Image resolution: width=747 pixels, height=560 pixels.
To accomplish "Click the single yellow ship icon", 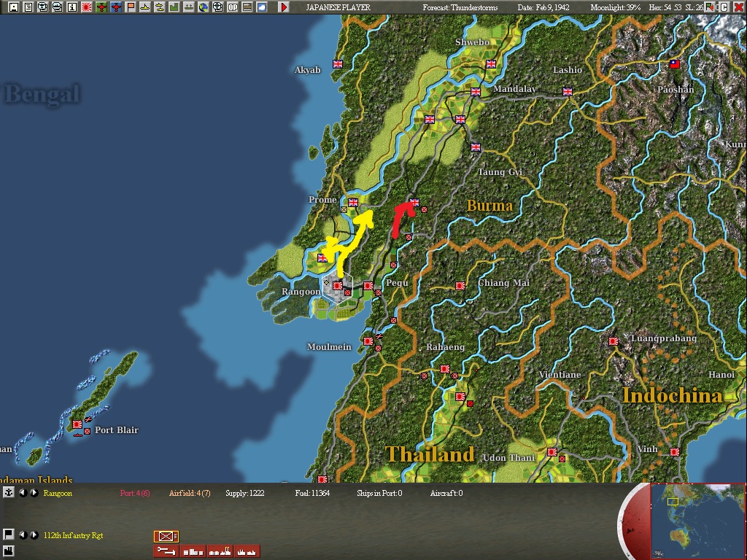I will pos(145,7).
